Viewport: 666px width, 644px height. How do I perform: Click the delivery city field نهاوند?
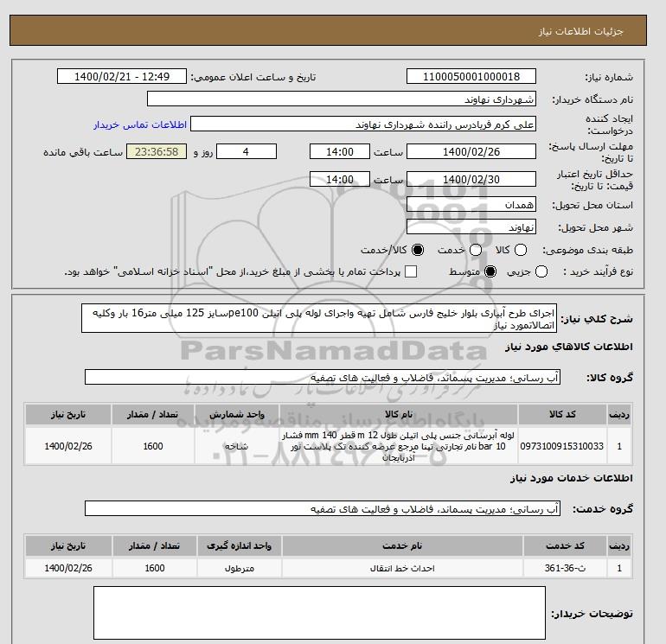[471, 227]
